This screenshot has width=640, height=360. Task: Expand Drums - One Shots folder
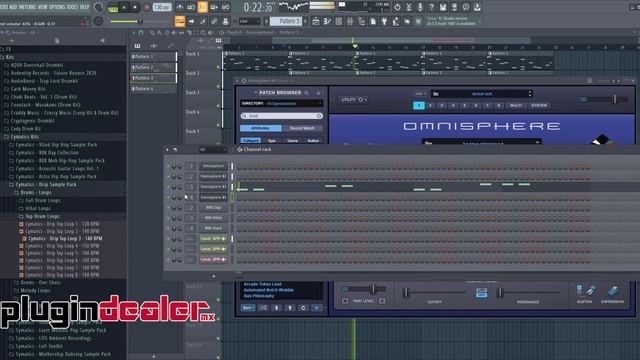tap(40, 282)
